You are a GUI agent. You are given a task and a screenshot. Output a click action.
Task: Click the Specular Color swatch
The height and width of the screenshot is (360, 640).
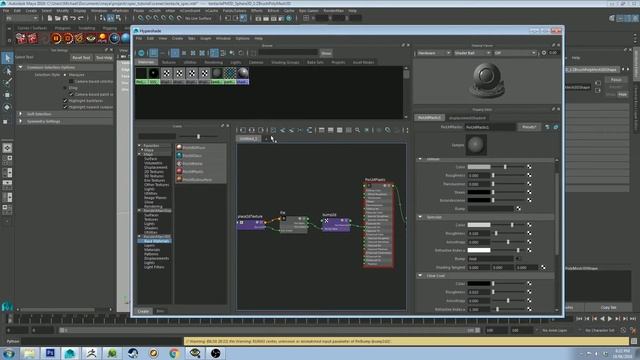[479, 225]
